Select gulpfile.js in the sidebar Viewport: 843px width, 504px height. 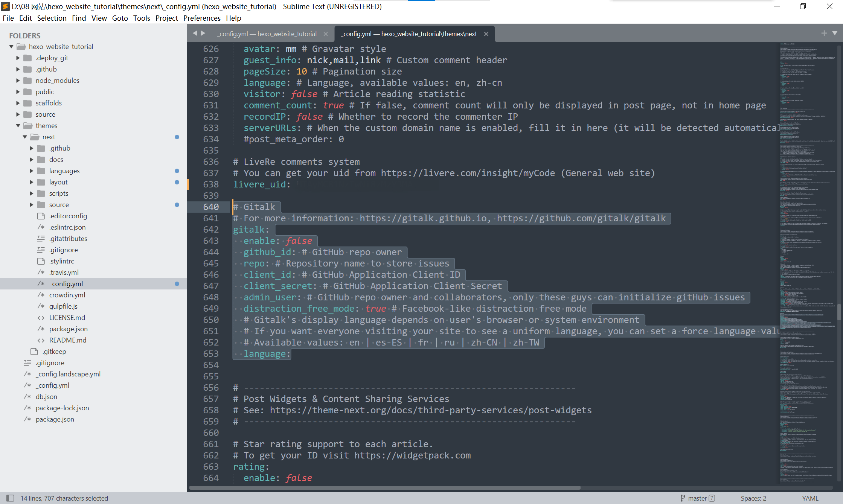pyautogui.click(x=63, y=306)
